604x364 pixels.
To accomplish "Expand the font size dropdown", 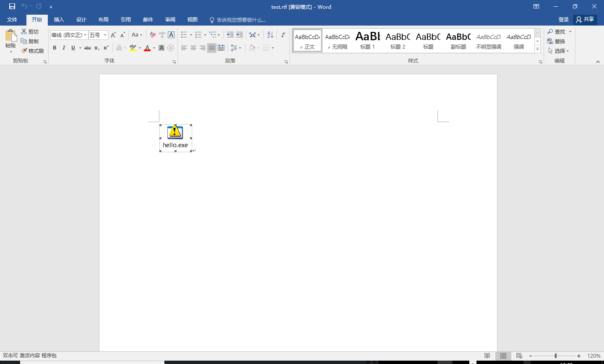I will [105, 35].
